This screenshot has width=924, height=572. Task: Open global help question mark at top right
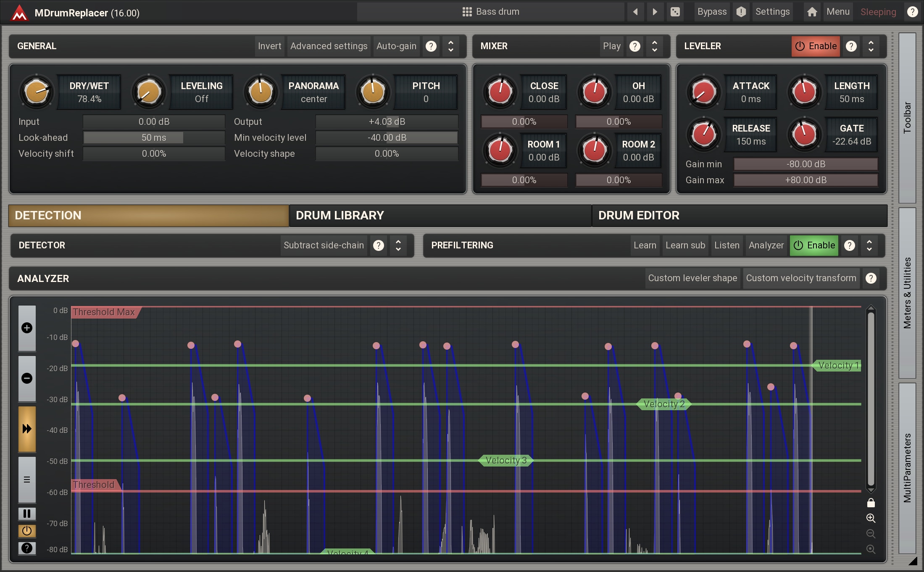point(912,12)
